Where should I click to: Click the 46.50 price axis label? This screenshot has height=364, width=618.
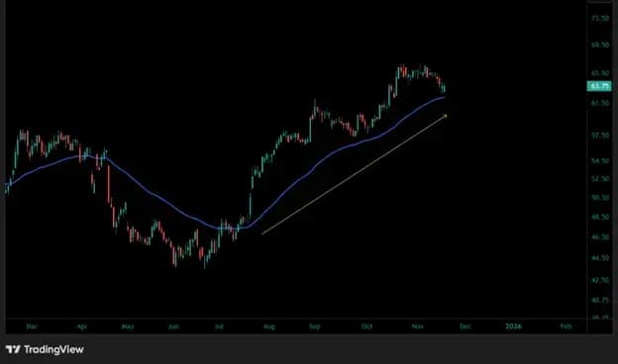(600, 236)
